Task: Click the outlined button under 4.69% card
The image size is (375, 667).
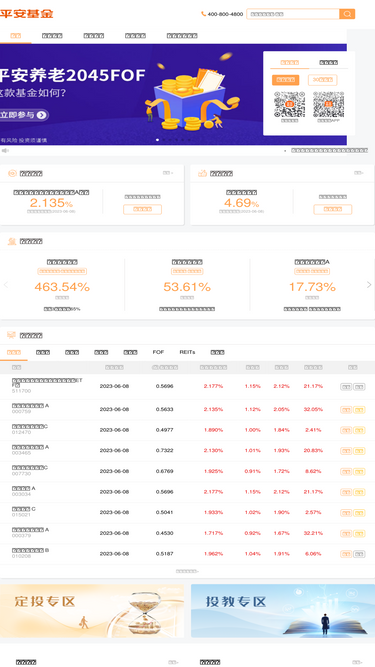Action: [x=332, y=209]
